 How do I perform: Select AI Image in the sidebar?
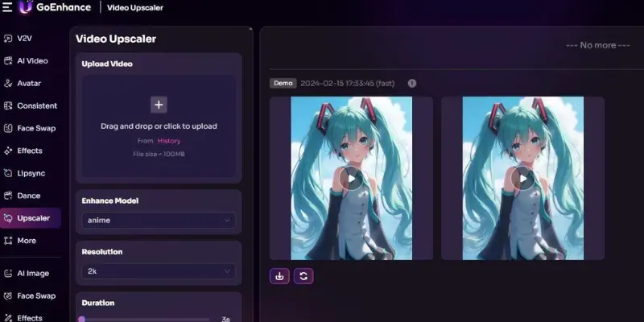[33, 274]
